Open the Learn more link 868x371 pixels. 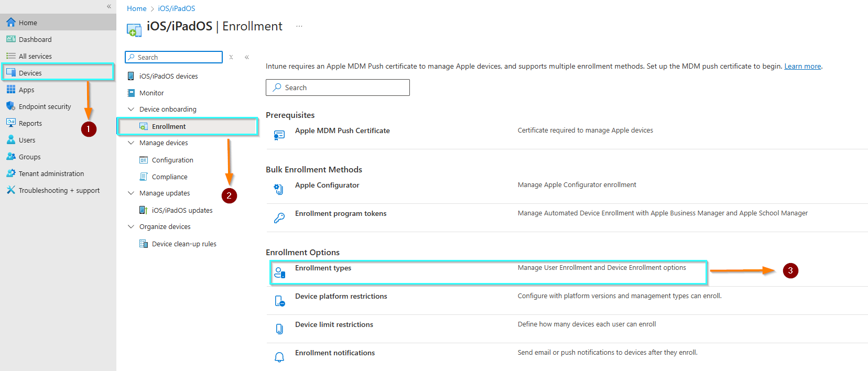click(x=802, y=66)
